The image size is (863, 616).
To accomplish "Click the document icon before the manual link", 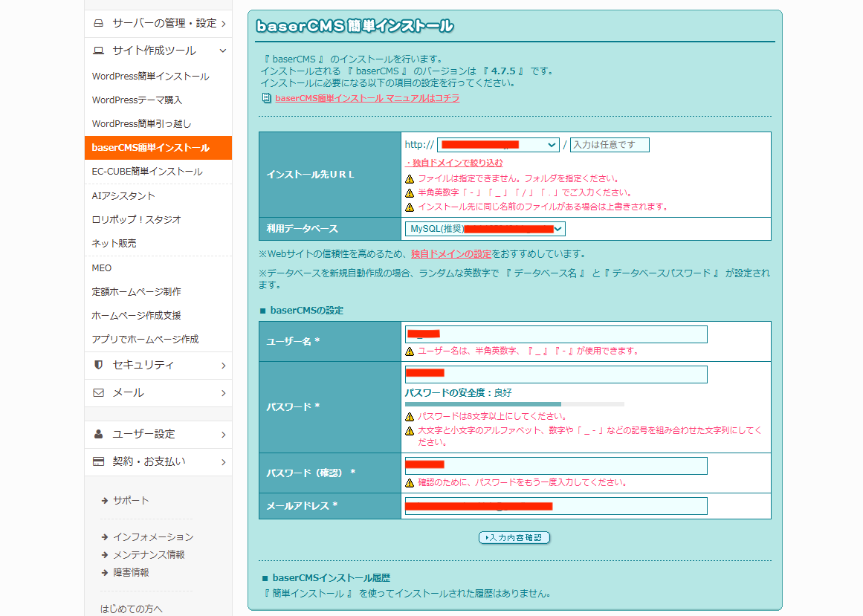I will click(266, 97).
